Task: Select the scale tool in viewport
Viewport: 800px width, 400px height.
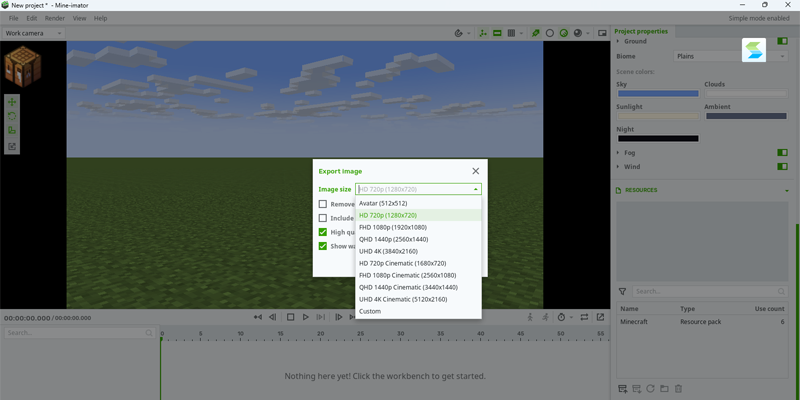Action: pos(12,131)
